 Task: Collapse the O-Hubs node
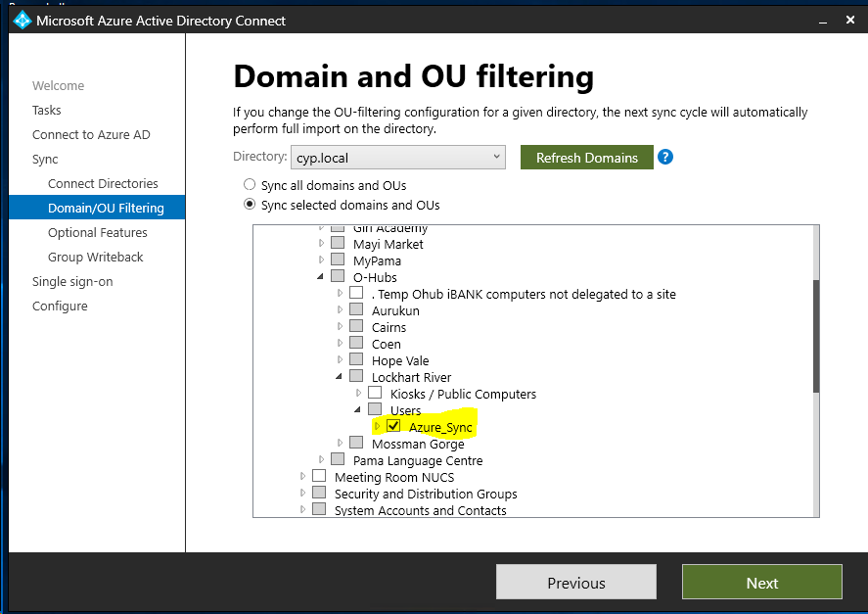[321, 276]
